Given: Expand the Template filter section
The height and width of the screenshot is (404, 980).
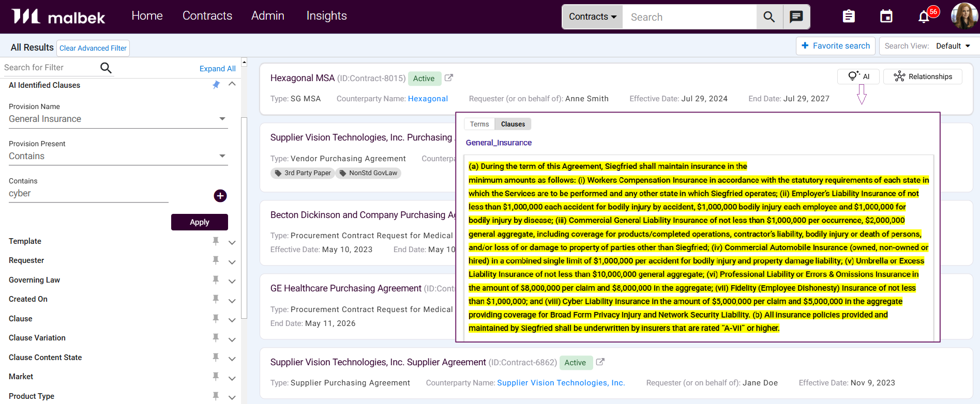Looking at the screenshot, I should (x=232, y=242).
